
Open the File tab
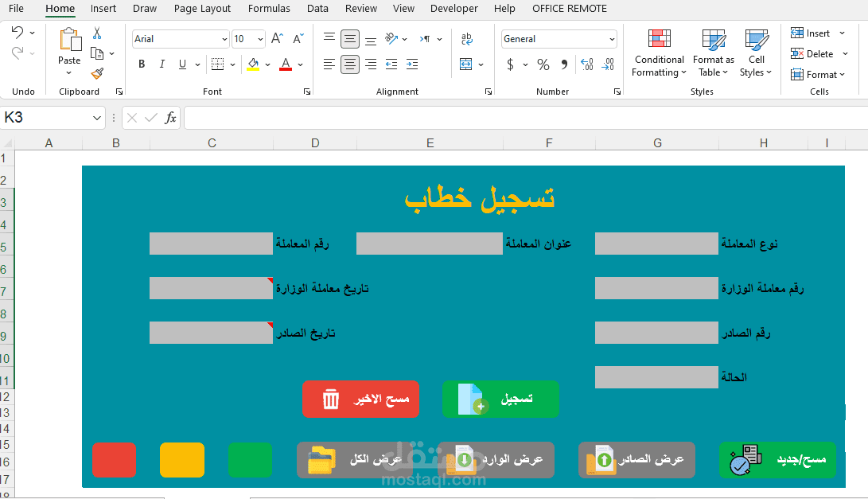coord(16,8)
